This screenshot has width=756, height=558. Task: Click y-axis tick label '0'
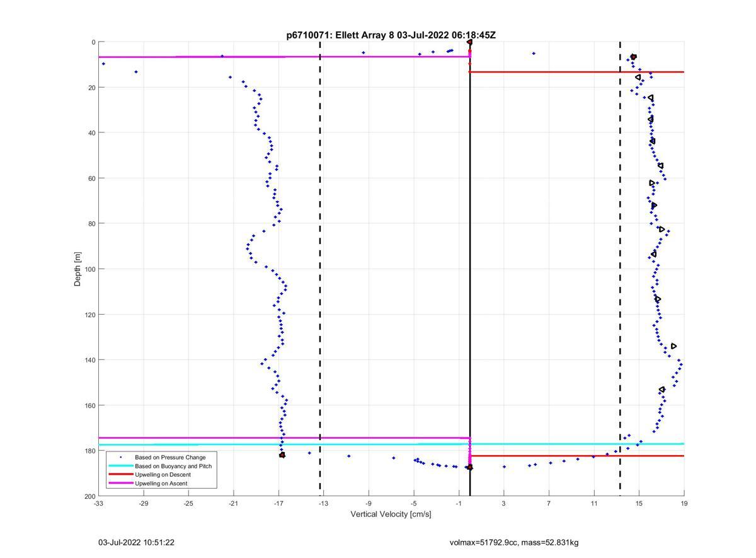tap(93, 42)
